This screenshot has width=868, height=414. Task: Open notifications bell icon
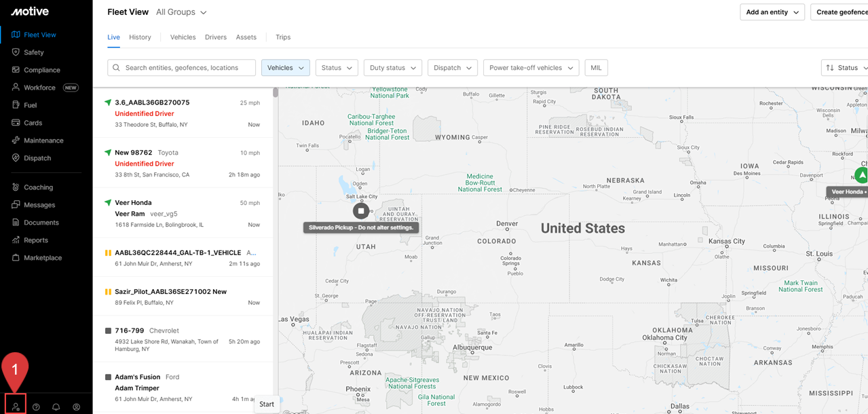[56, 407]
